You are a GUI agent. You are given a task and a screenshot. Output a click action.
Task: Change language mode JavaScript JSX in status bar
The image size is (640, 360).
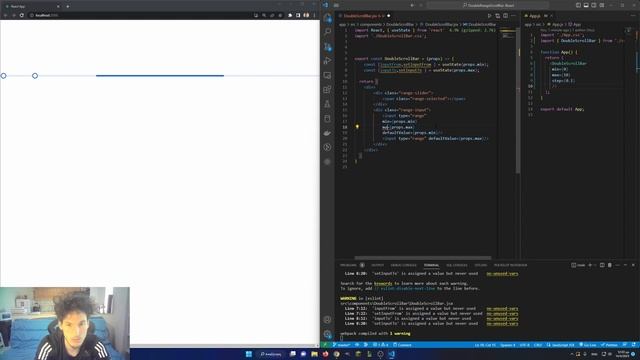(x=563, y=345)
